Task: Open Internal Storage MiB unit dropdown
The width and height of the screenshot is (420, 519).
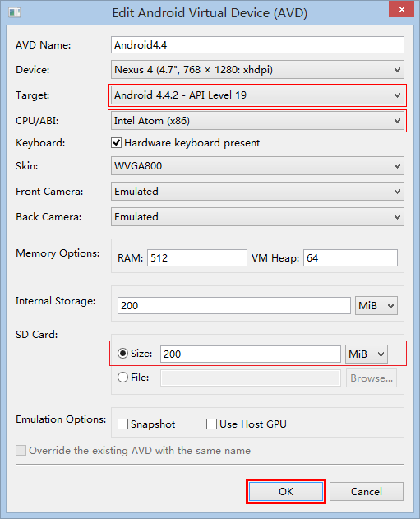Action: [x=376, y=305]
